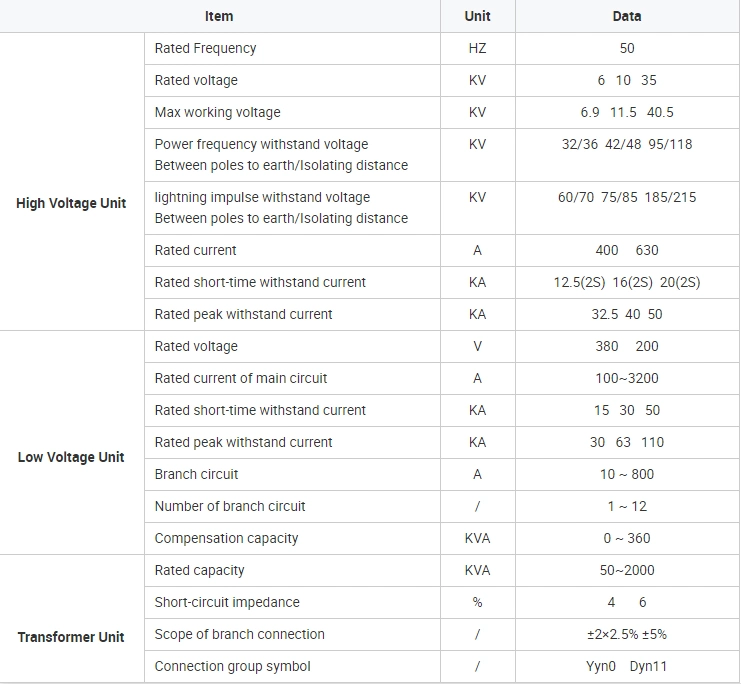Image resolution: width=741 pixels, height=684 pixels.
Task: Click the Compensation capacity label
Action: tap(226, 538)
